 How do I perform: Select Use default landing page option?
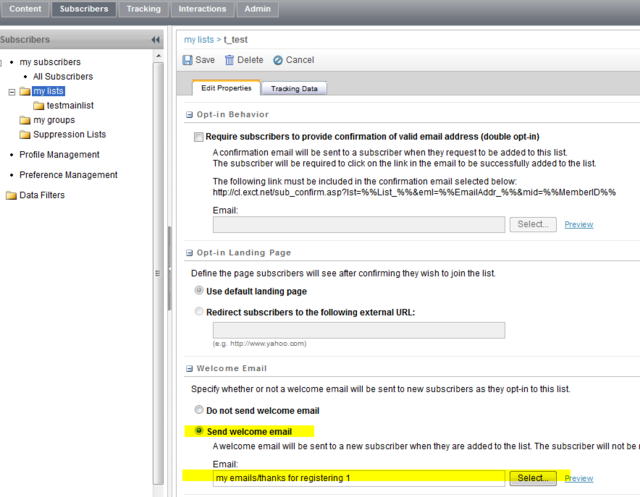(x=199, y=291)
